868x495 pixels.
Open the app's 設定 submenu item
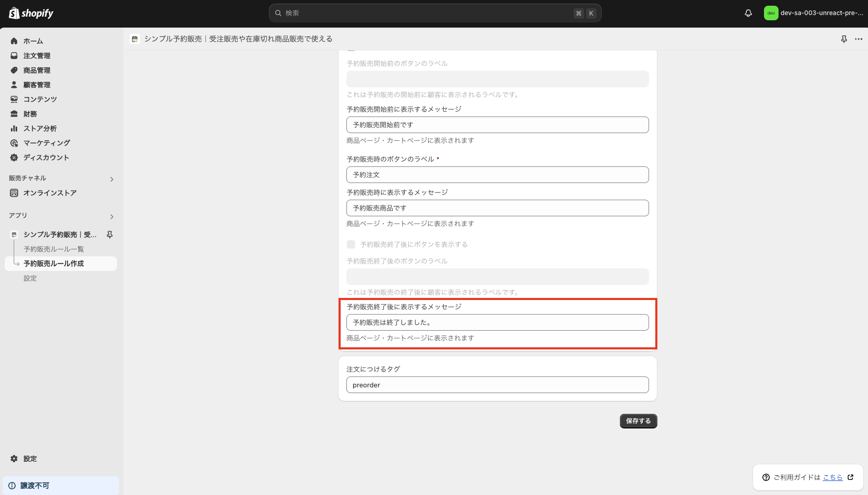30,278
